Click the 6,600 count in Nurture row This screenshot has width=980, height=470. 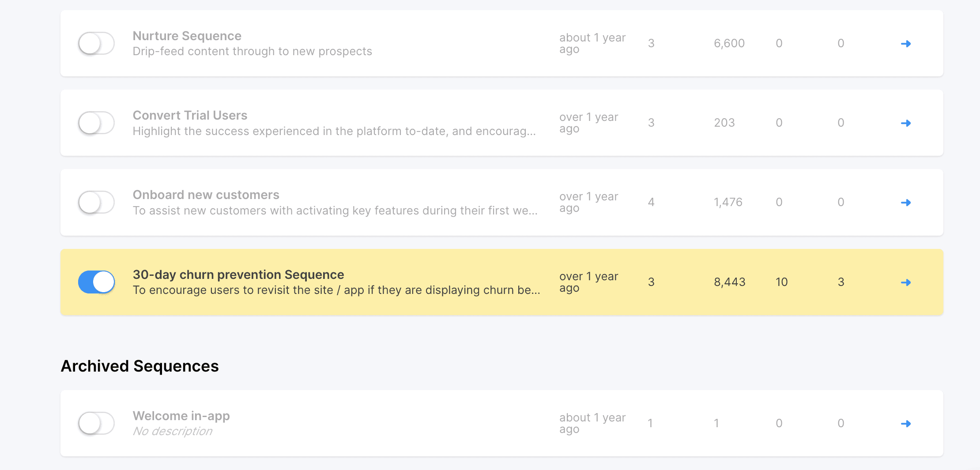click(729, 43)
